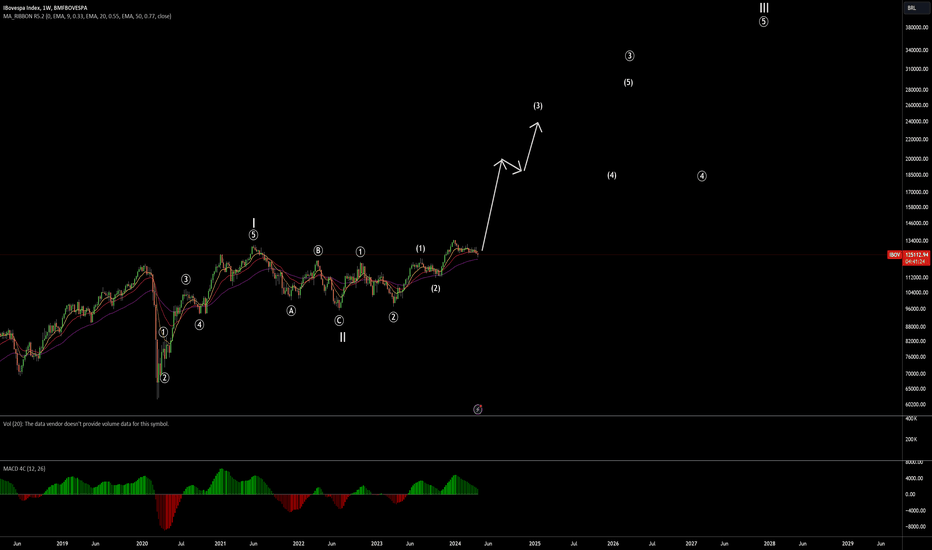This screenshot has height=550, width=932.
Task: Click the red IBOV symbol tag on the price line
Action: (894, 254)
